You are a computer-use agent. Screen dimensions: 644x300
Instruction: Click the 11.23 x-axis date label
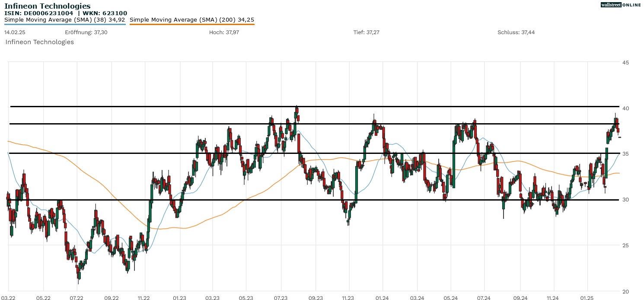[x=348, y=298]
